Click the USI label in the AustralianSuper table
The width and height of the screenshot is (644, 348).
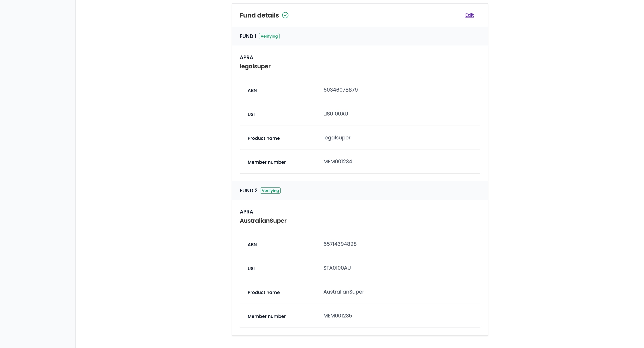pyautogui.click(x=251, y=269)
